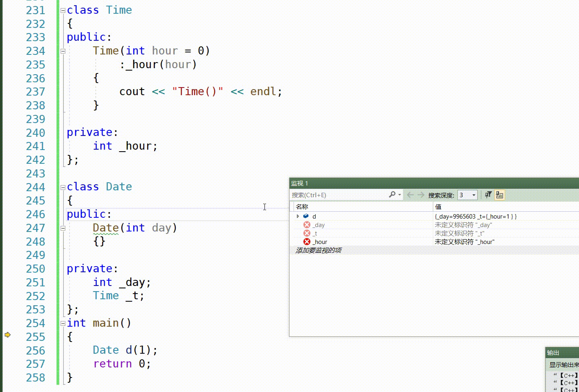Click the search magnifier icon in watch panel
The height and width of the screenshot is (392, 579).
click(392, 195)
